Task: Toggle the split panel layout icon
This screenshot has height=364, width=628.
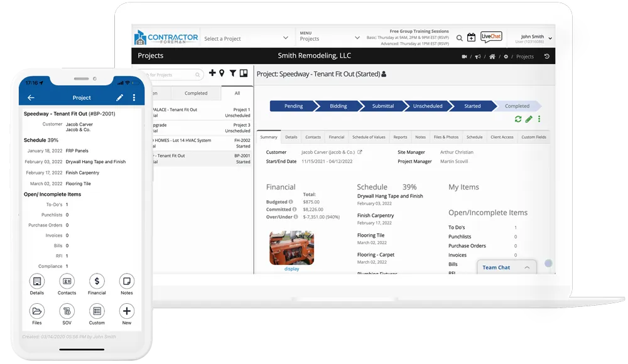Action: pos(244,73)
